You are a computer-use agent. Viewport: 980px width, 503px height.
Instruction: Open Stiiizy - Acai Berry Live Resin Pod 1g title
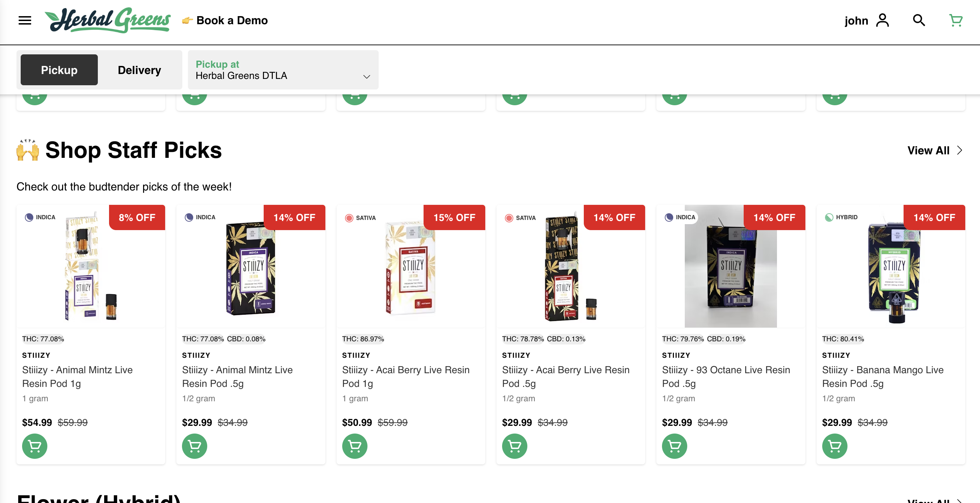(x=406, y=377)
